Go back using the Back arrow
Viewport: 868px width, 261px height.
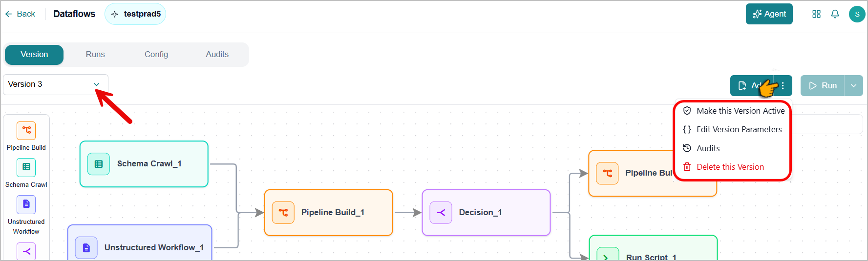tap(20, 14)
